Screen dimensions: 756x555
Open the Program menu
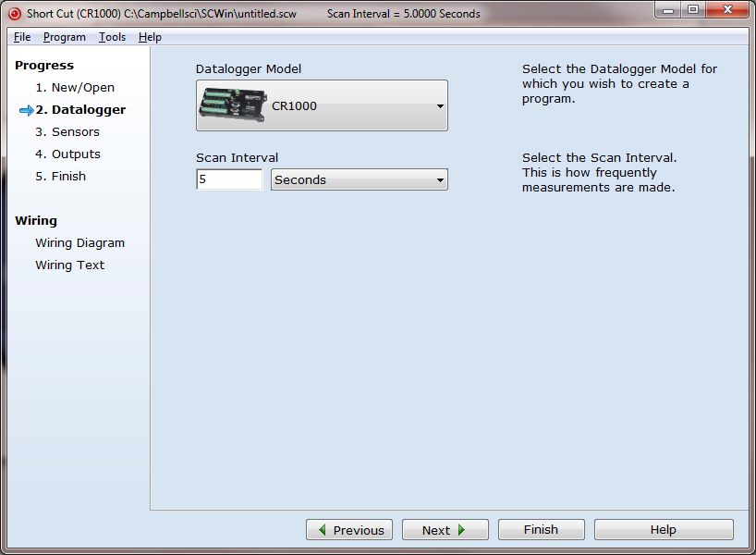coord(64,37)
